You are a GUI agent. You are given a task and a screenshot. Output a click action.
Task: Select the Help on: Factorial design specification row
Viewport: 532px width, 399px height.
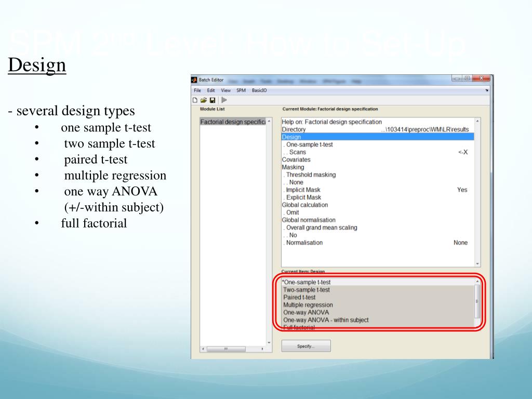pos(378,122)
